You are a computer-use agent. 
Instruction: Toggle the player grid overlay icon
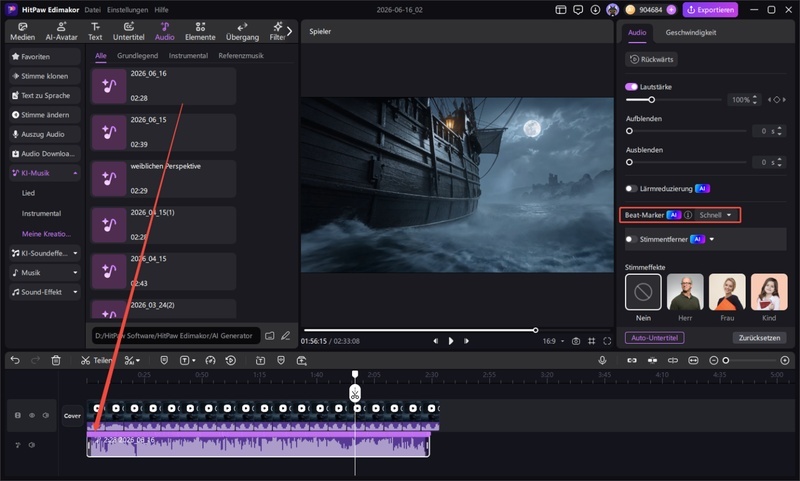pos(591,341)
